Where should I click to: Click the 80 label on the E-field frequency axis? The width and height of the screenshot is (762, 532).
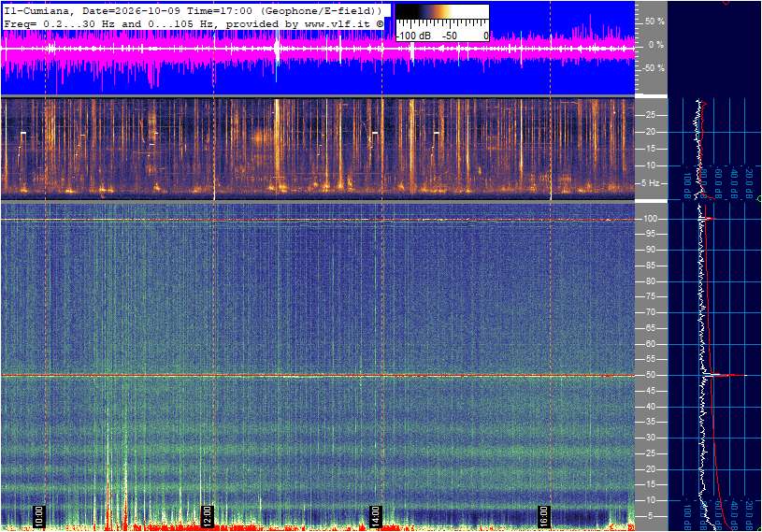click(x=651, y=281)
